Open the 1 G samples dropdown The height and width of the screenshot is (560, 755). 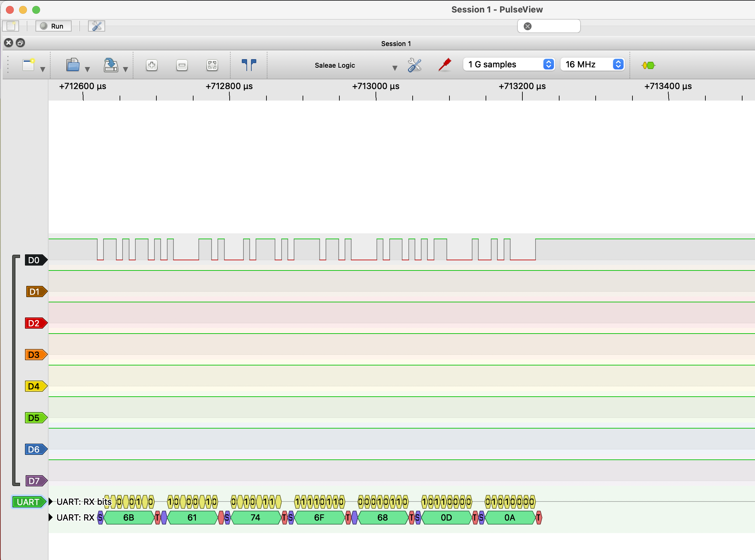coord(509,64)
